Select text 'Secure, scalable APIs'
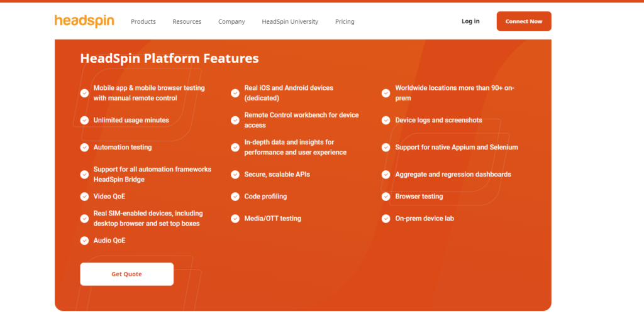The width and height of the screenshot is (644, 336). point(277,175)
